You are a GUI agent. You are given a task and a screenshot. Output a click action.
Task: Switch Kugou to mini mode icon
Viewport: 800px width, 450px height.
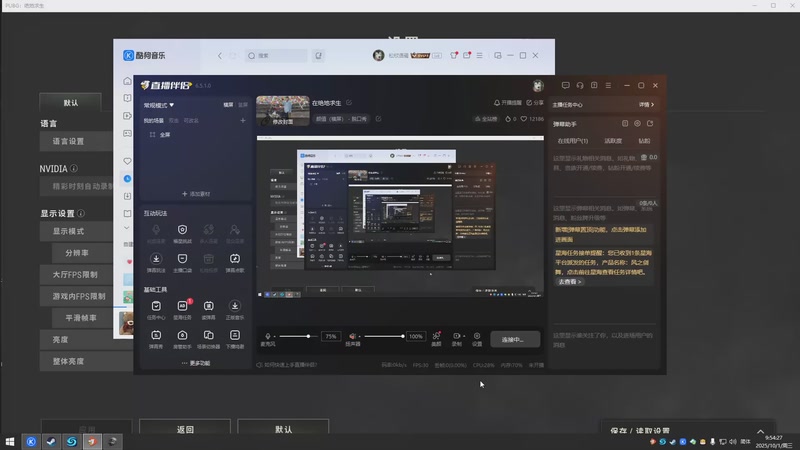point(497,55)
